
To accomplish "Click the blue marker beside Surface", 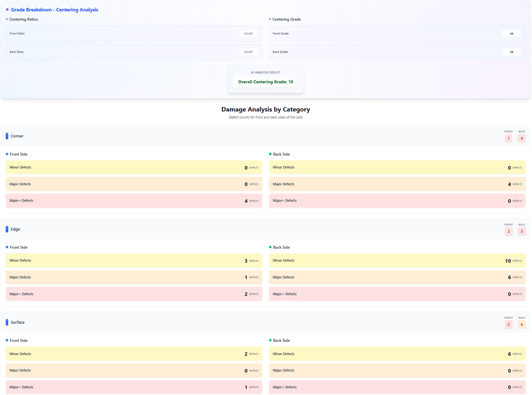I will pos(7,322).
